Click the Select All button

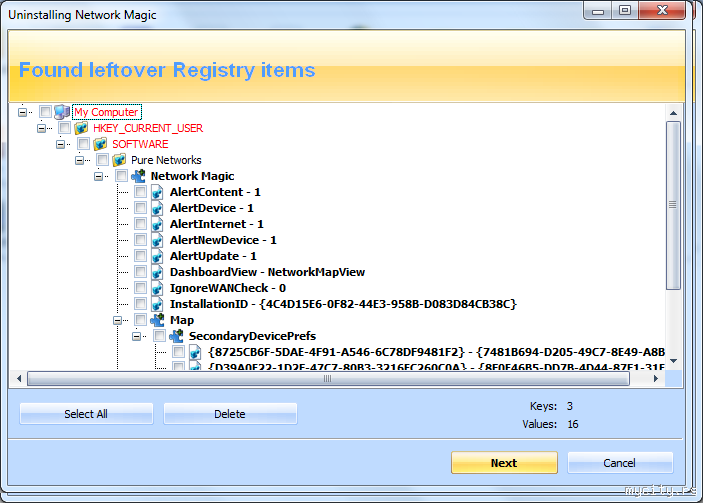(86, 414)
